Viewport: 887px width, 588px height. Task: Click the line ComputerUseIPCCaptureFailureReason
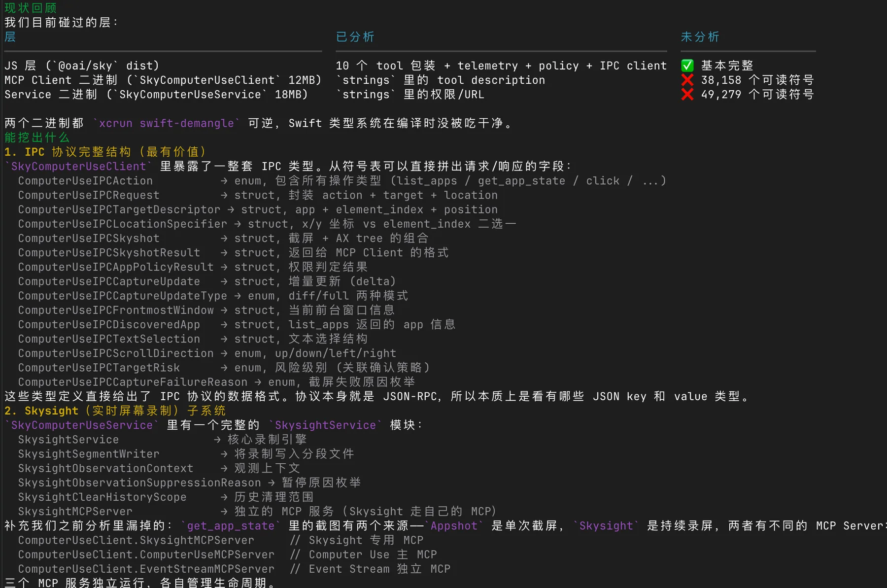click(x=217, y=382)
